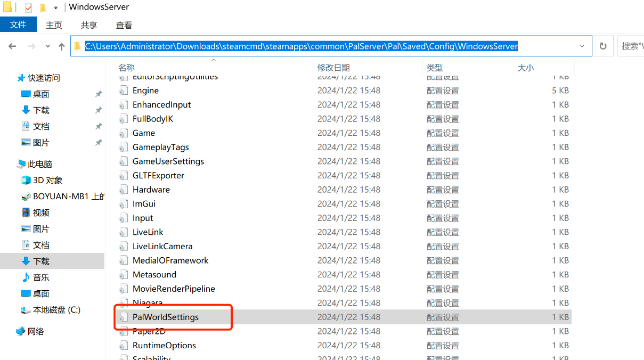Click the properties checkmark icon in title bar
The width and height of the screenshot is (644, 360).
[x=28, y=7]
